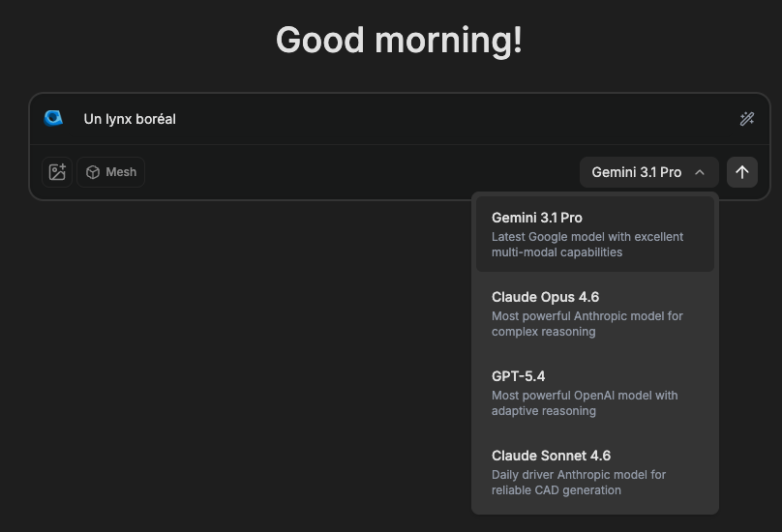Click the magic wand enhance-prompt icon

pyautogui.click(x=746, y=119)
